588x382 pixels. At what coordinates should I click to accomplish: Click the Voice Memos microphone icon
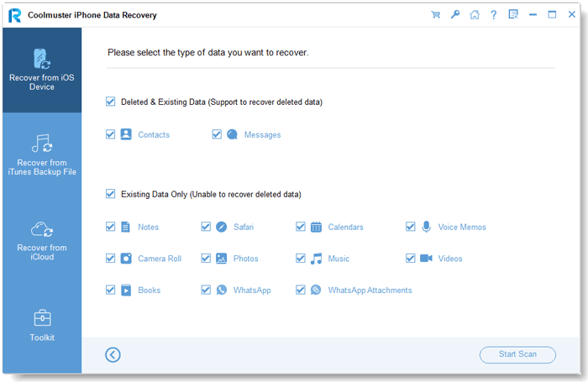[427, 227]
